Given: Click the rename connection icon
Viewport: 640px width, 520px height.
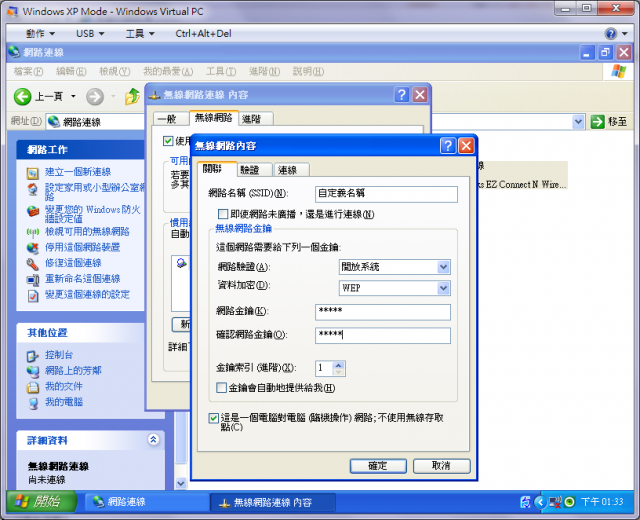Looking at the screenshot, I should click(x=33, y=280).
